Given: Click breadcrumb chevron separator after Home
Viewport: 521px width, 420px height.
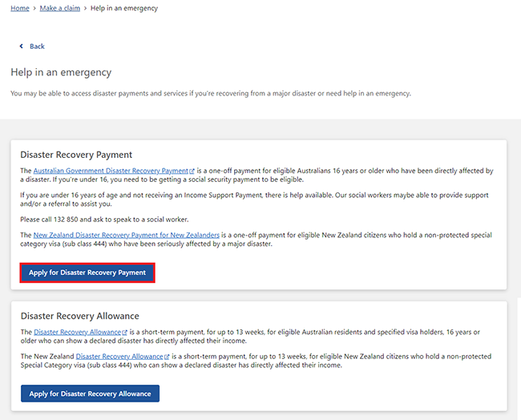Looking at the screenshot, I should 34,8.
